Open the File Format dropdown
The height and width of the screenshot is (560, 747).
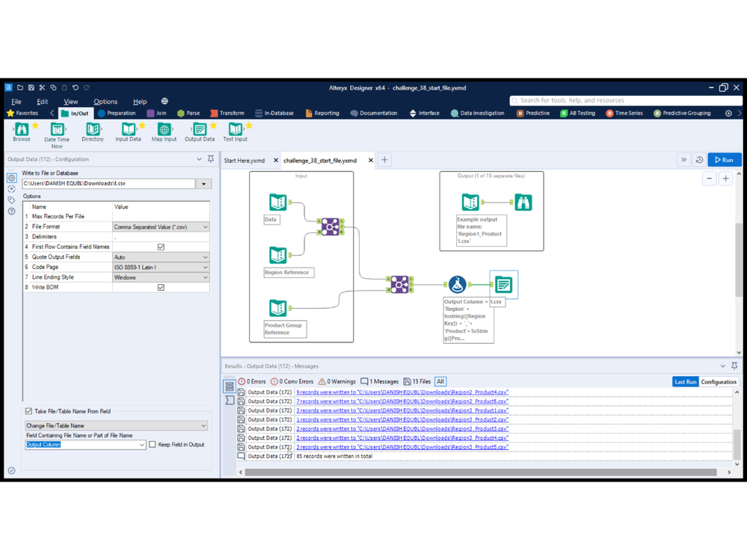[x=161, y=227]
